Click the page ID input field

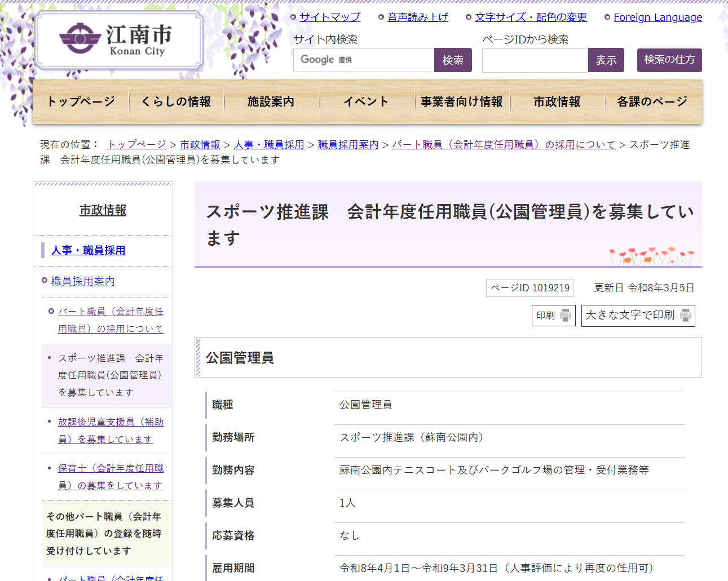(x=535, y=60)
